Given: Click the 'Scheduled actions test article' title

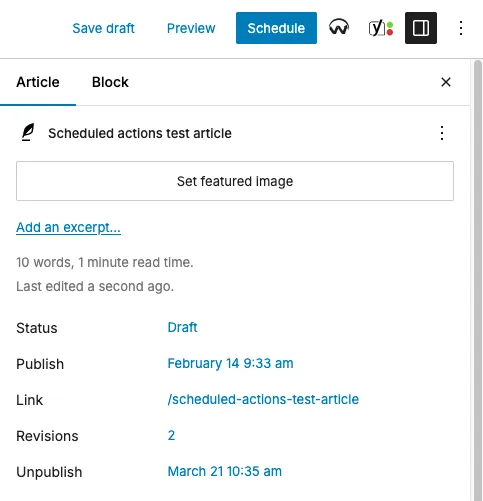Looking at the screenshot, I should 140,133.
